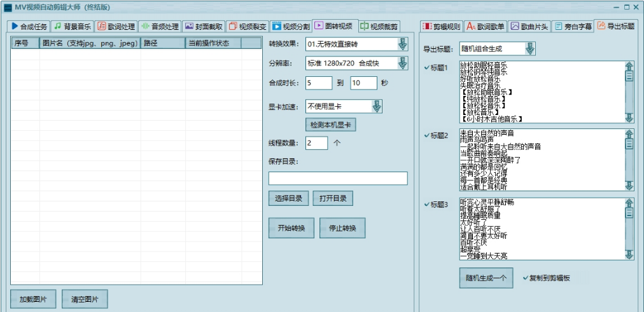The height and width of the screenshot is (312, 644).
Task: Click the 视频裁剪 crop icon
Action: click(364, 27)
